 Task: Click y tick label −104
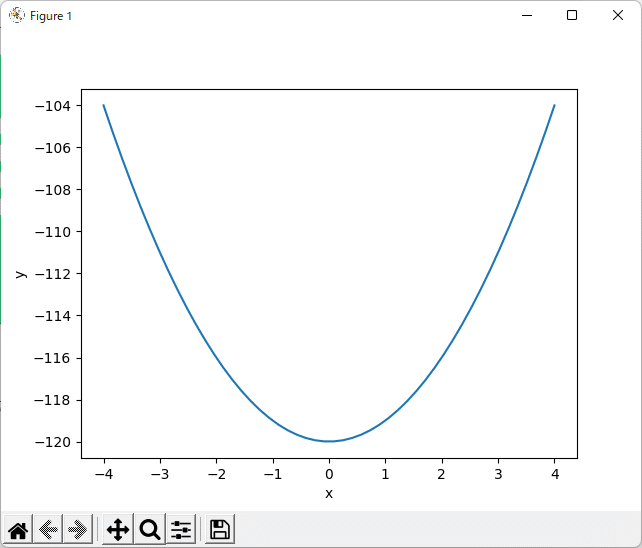click(53, 106)
